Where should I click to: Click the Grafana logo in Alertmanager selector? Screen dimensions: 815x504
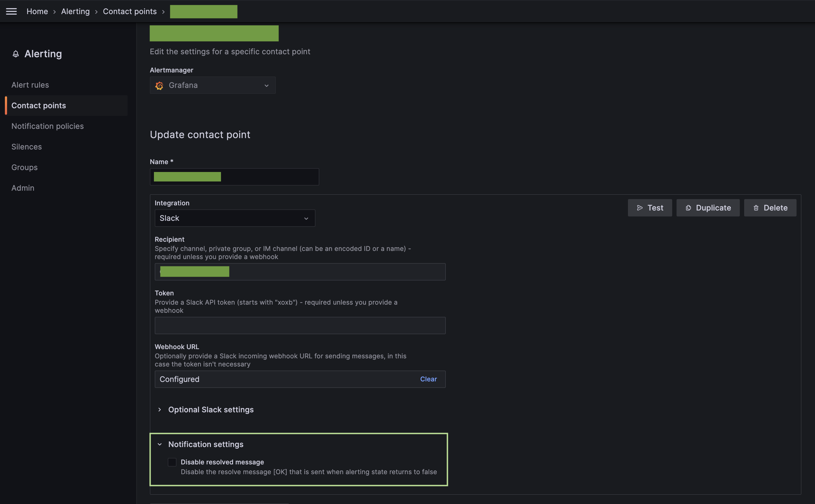click(159, 86)
